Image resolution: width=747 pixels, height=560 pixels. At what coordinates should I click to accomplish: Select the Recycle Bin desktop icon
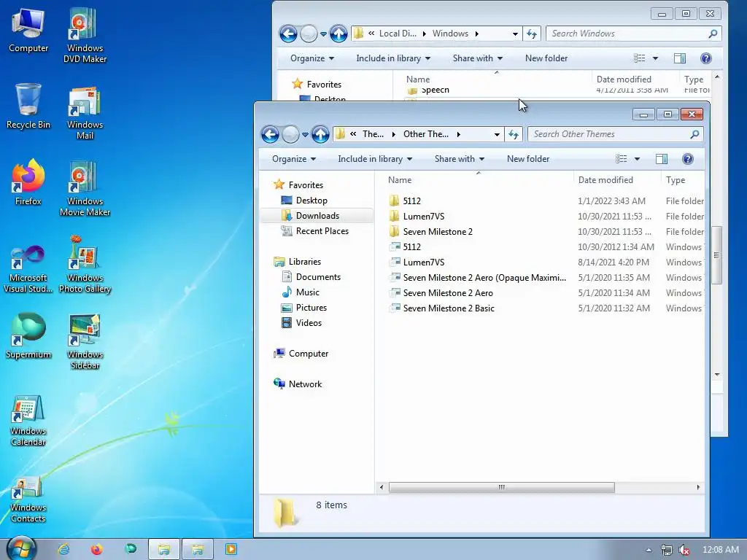click(x=28, y=106)
